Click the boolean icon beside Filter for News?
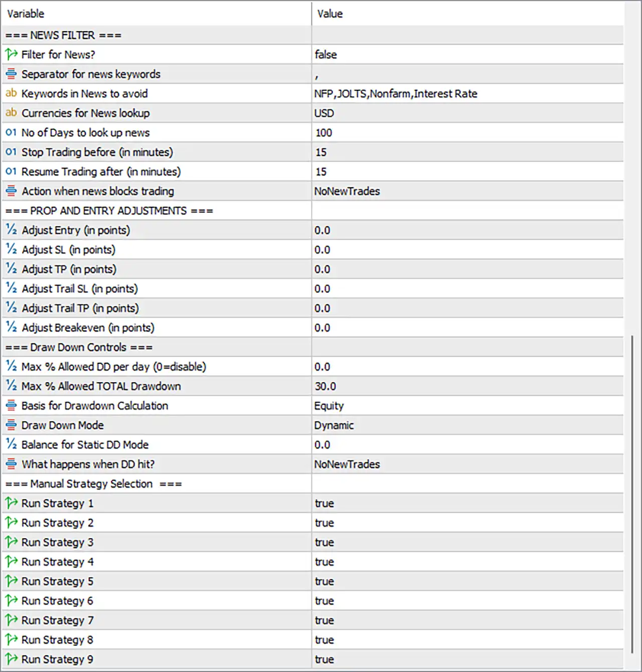The image size is (642, 672). (11, 54)
